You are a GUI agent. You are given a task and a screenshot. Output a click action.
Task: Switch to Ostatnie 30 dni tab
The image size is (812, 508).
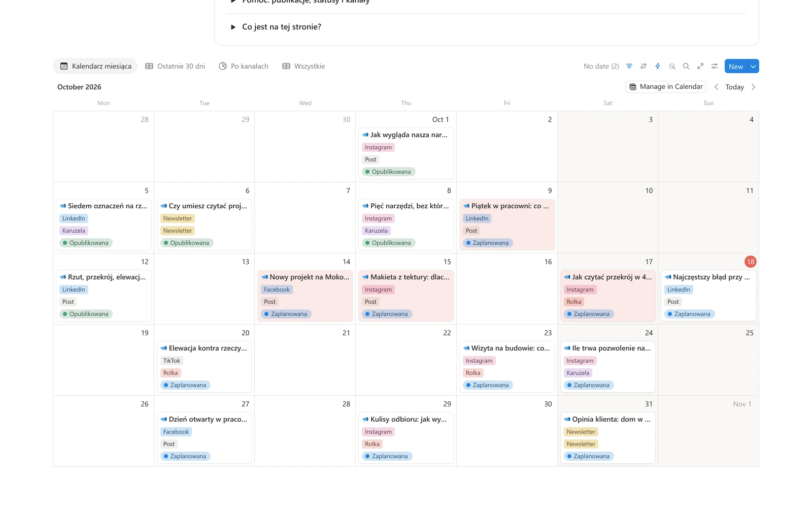coord(175,66)
